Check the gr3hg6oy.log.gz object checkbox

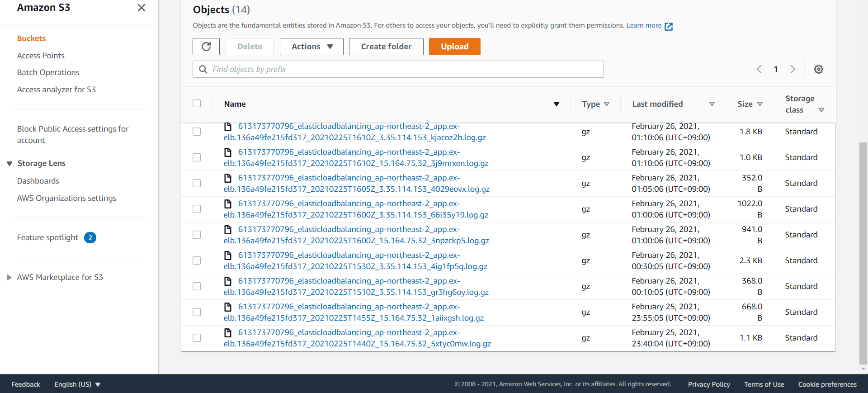point(197,286)
